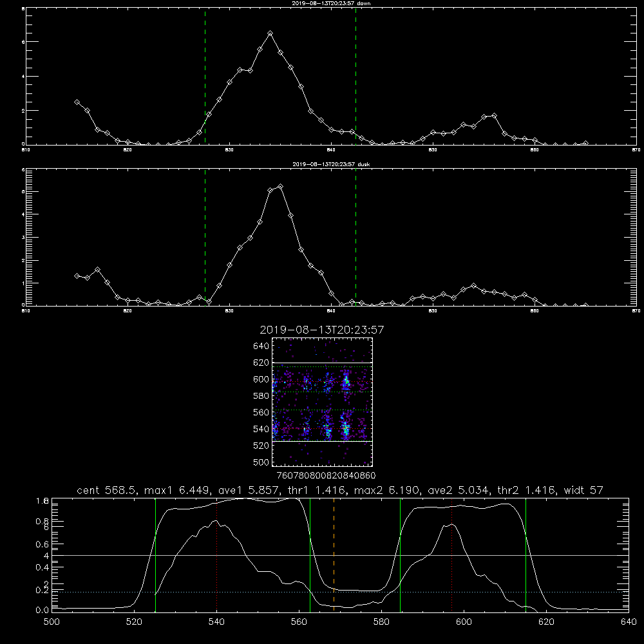This screenshot has width=644, height=644.
Task: Click bottom plot y-axis label '0.0'
Action: pyautogui.click(x=43, y=610)
